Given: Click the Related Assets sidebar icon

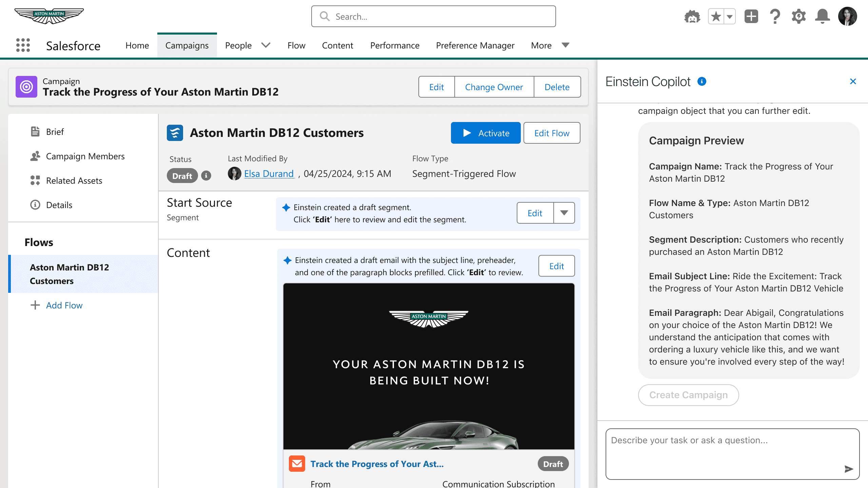Looking at the screenshot, I should pyautogui.click(x=35, y=181).
